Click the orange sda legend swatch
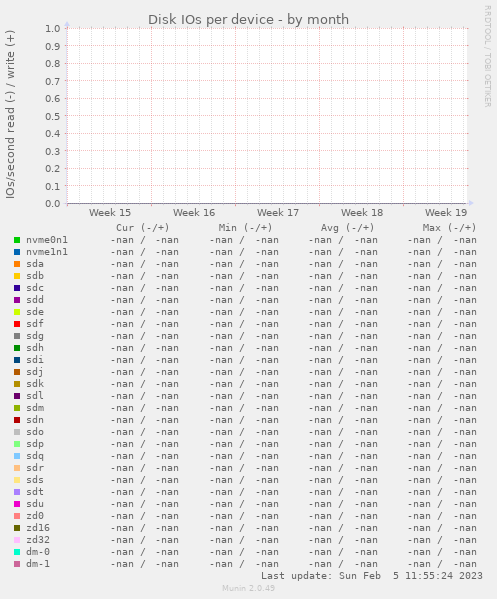This screenshot has width=497, height=599. tap(17, 264)
